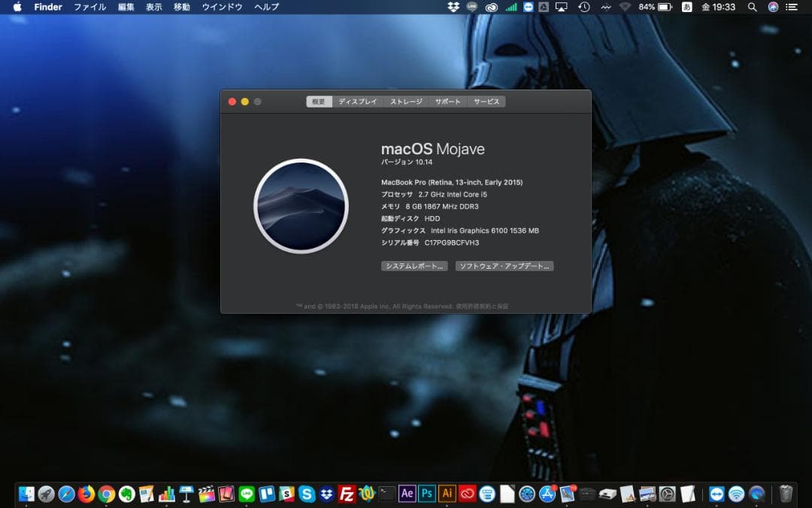Click the システムレポート button
This screenshot has width=812, height=508.
[x=414, y=266]
